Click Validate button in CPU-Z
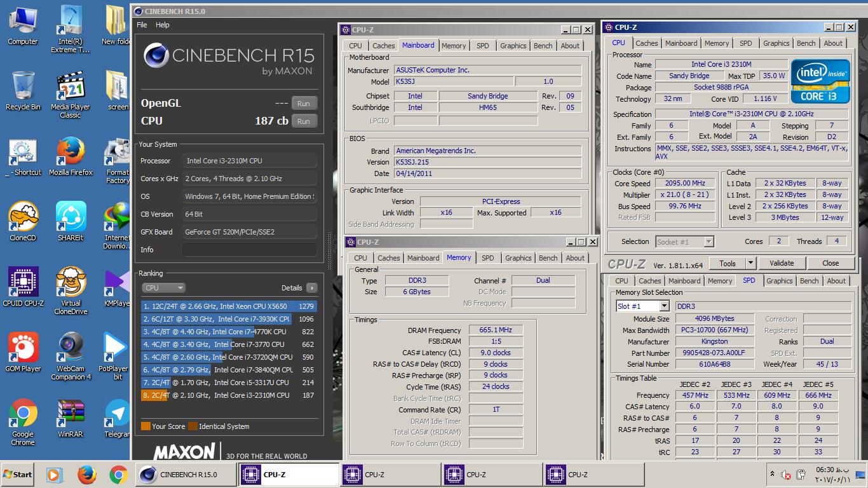The height and width of the screenshot is (488, 868). tap(782, 263)
